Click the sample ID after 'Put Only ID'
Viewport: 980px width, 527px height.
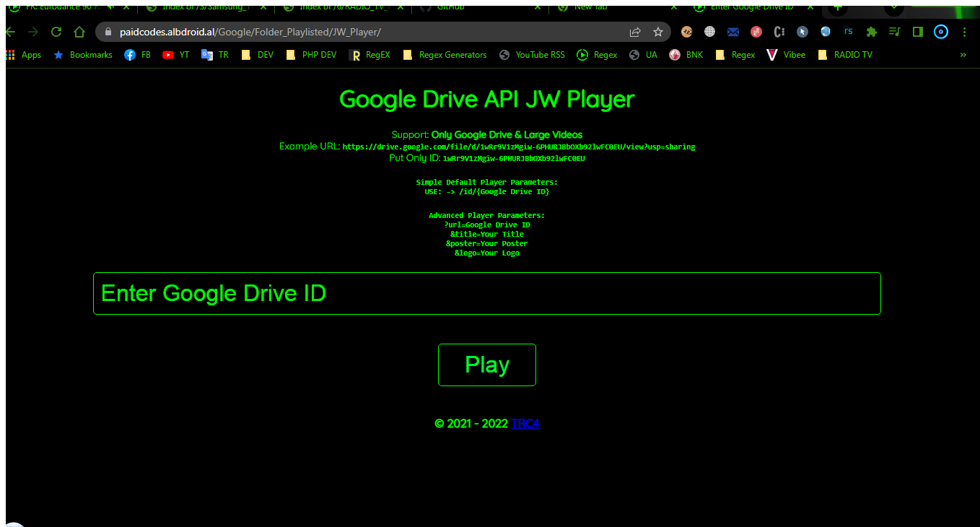point(514,158)
